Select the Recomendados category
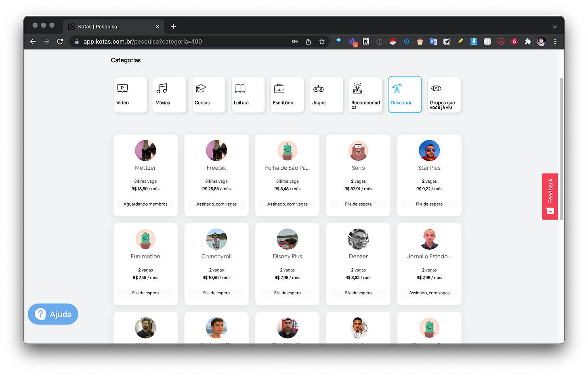 coord(365,95)
